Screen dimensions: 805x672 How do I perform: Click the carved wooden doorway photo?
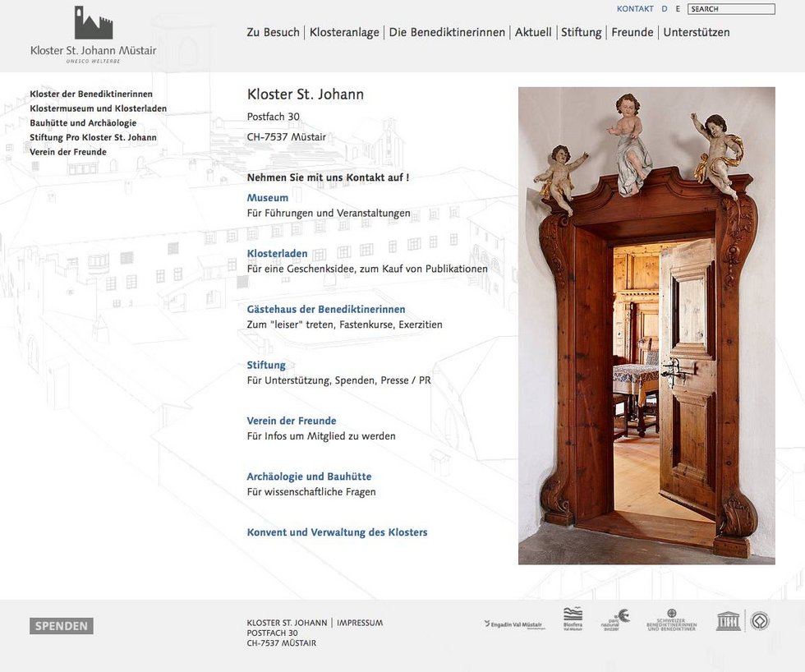646,325
